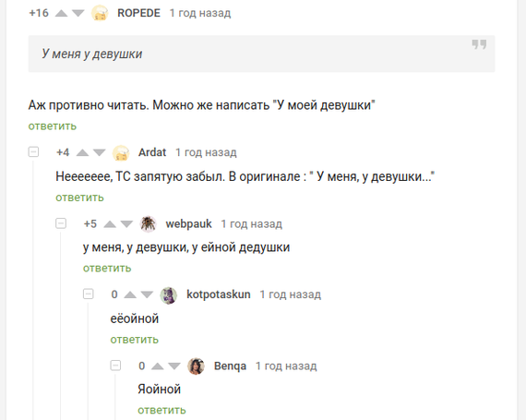
Task: Downvote Benqa's comment
Action: coord(174,366)
